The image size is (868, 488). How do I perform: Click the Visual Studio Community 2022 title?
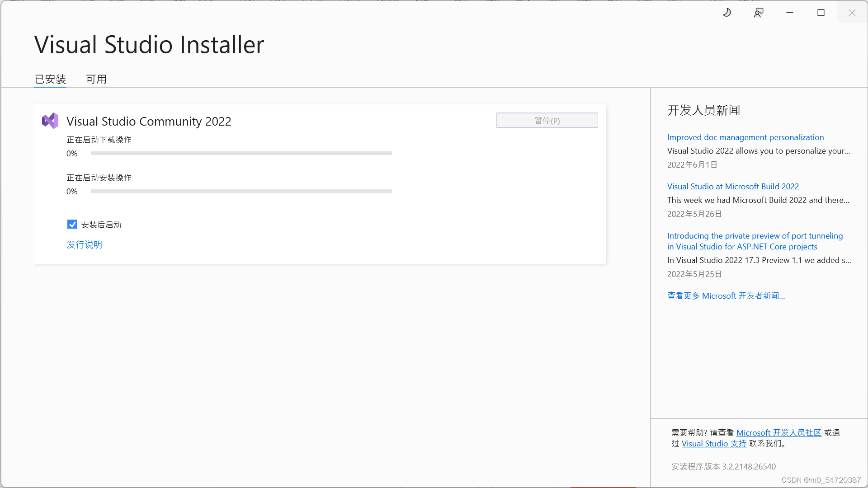coord(149,121)
